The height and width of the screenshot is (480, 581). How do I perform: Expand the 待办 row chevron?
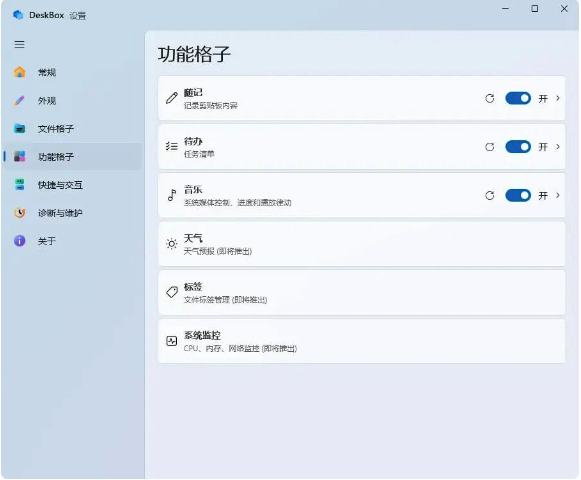coord(558,147)
